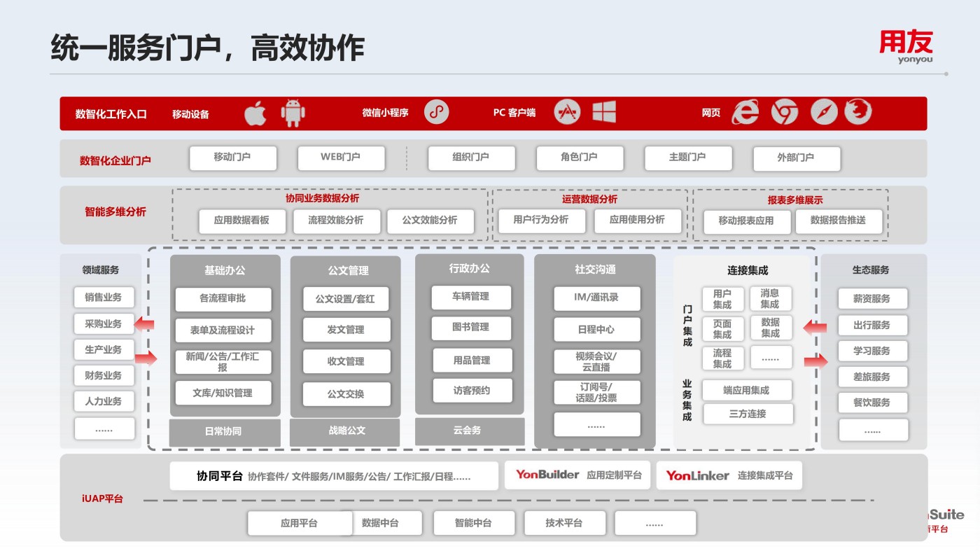Open the 应用数据看板 box
The image size is (980, 551).
point(241,221)
